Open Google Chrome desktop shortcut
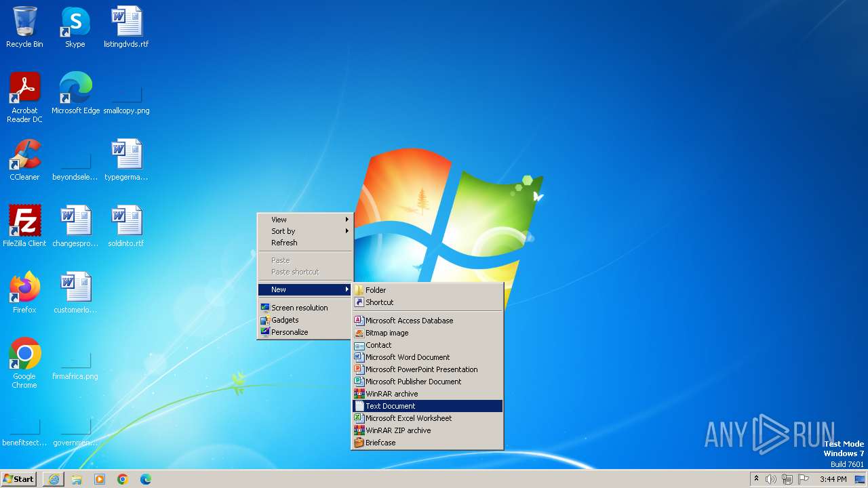The width and height of the screenshot is (868, 488). click(24, 363)
